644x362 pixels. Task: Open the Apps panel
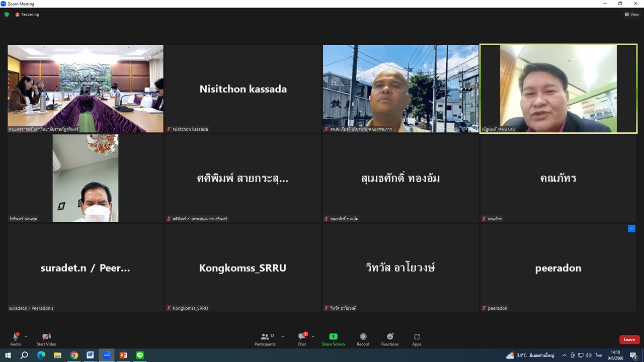417,337
